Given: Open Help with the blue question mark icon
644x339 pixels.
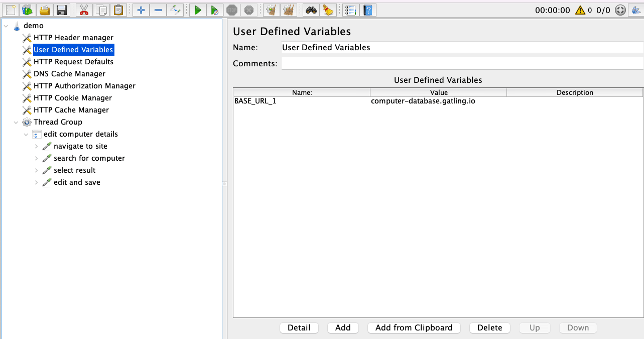Looking at the screenshot, I should pos(368,10).
